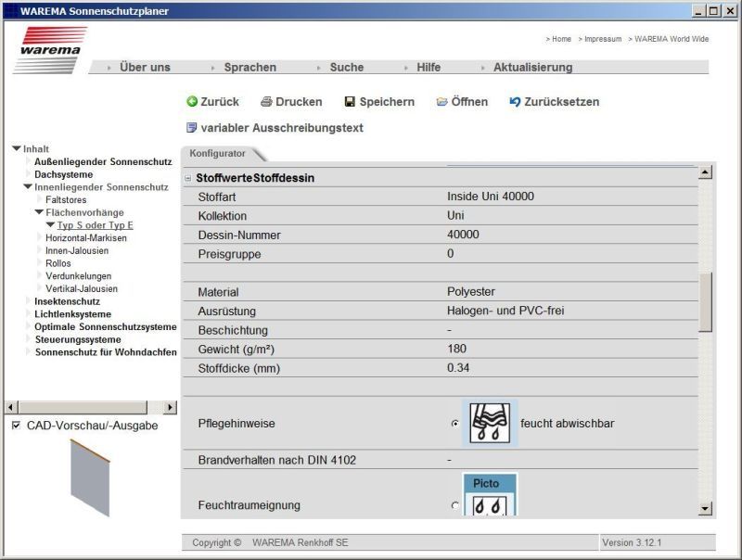Select Typ S oder Typ E item
This screenshot has width=742, height=560.
[96, 225]
